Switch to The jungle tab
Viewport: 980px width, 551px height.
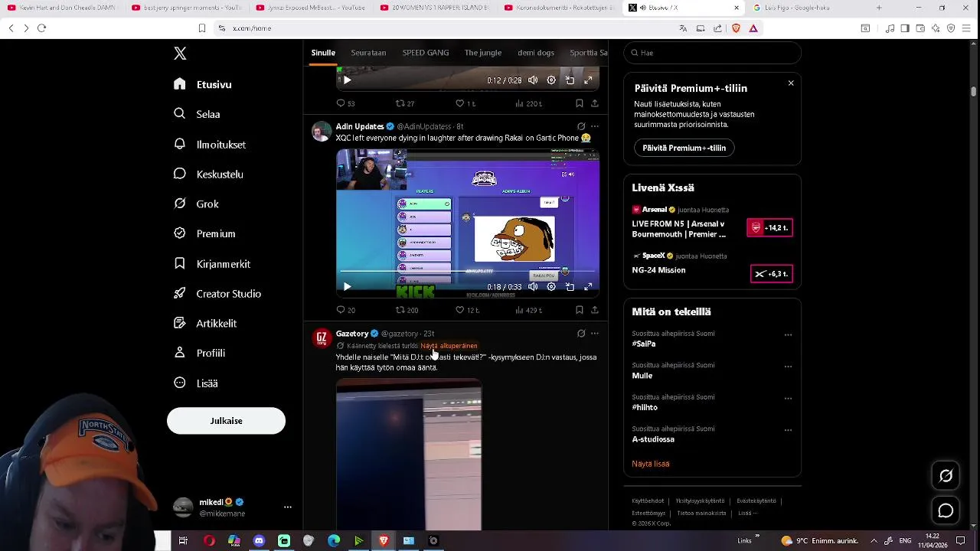[x=483, y=53]
